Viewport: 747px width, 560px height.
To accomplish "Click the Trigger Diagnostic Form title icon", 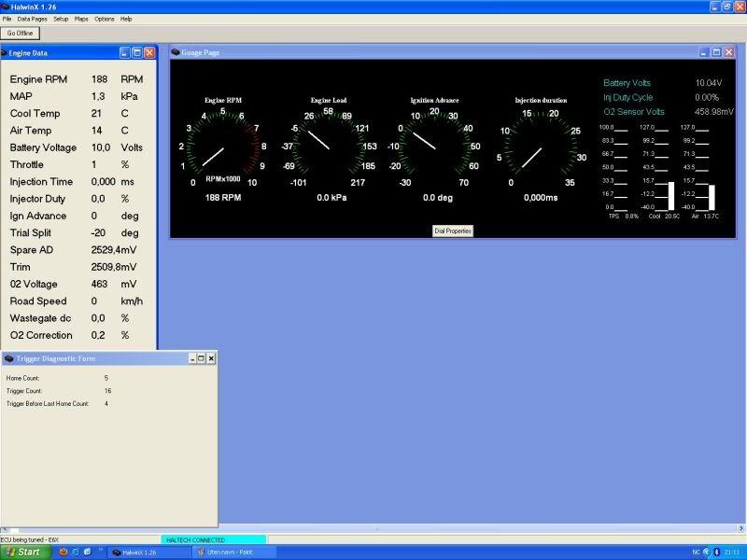I will tap(9, 358).
